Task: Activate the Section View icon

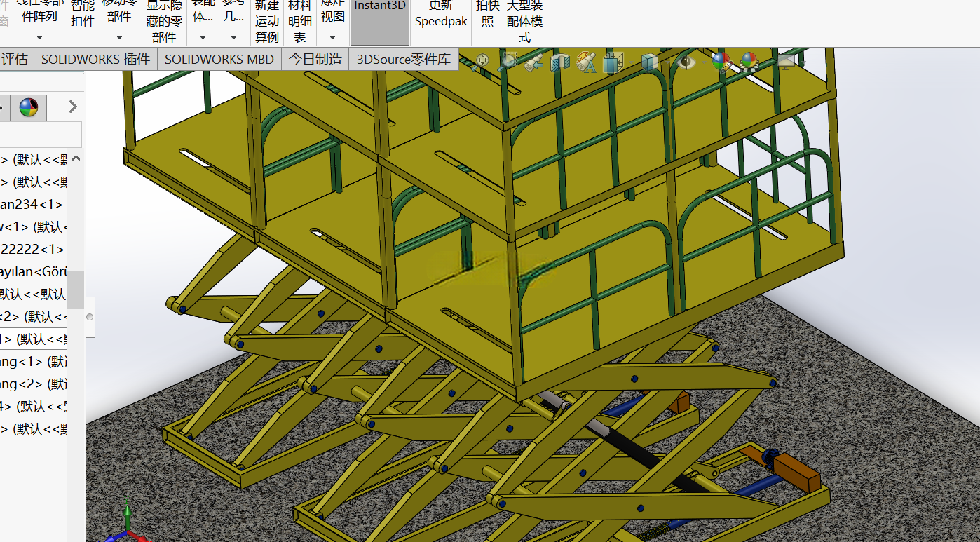Action: 560,62
